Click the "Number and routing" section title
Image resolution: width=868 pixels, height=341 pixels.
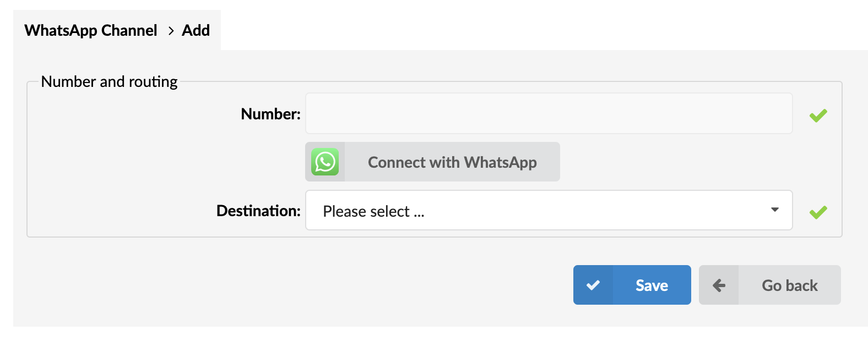(x=109, y=81)
